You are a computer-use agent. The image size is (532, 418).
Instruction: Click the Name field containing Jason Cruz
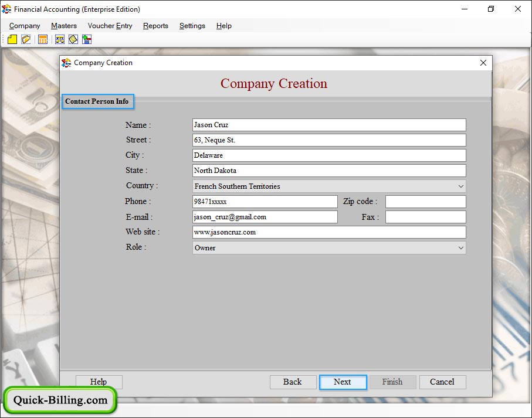pyautogui.click(x=329, y=125)
